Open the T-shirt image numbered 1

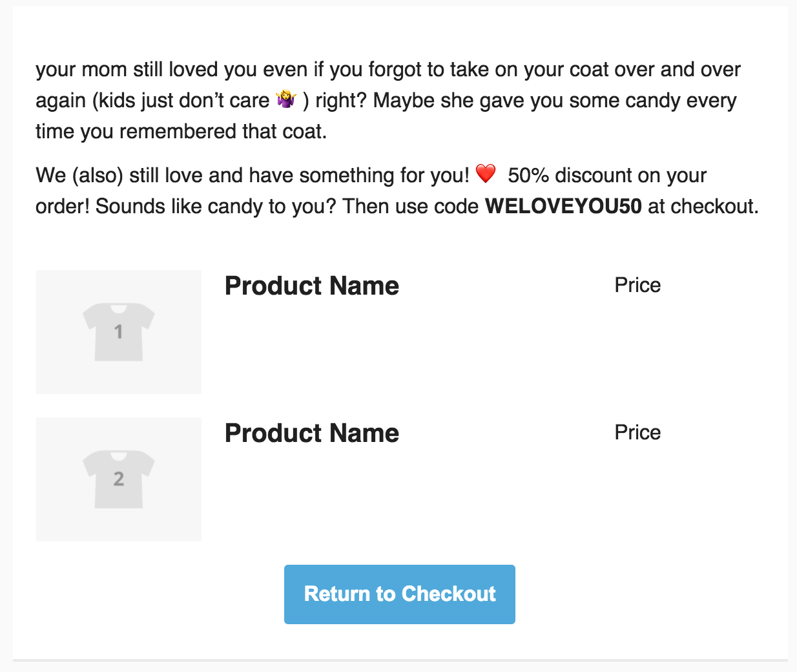119,331
